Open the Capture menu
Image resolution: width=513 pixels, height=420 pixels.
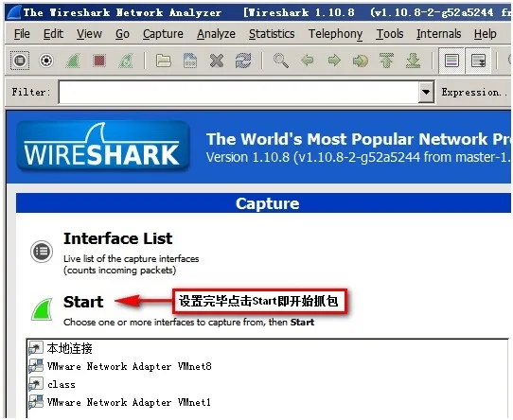pos(163,34)
